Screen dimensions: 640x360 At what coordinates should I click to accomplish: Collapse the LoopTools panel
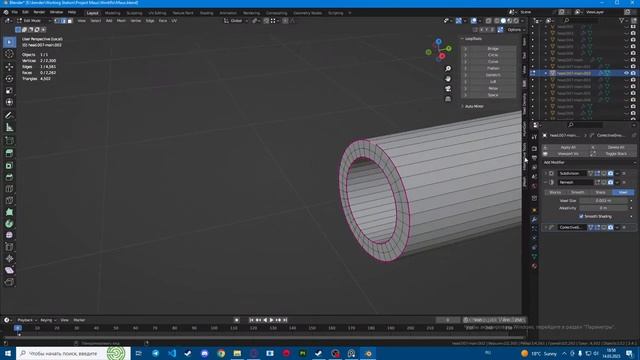coord(473,39)
